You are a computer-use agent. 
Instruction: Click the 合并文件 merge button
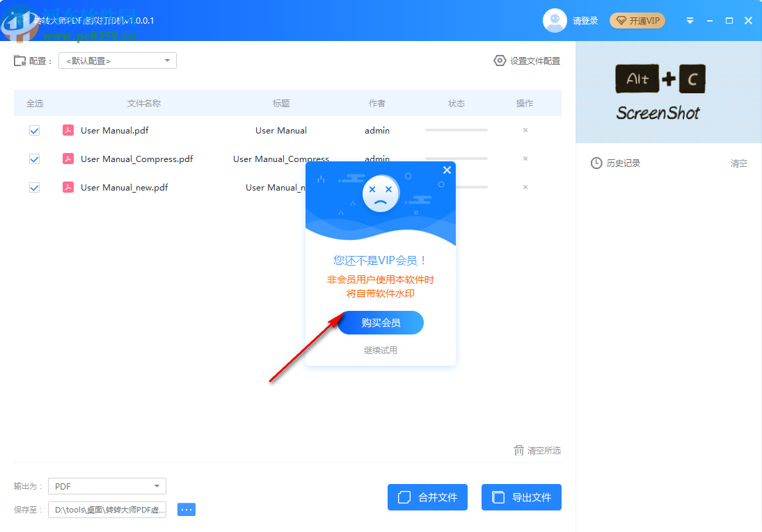[428, 497]
